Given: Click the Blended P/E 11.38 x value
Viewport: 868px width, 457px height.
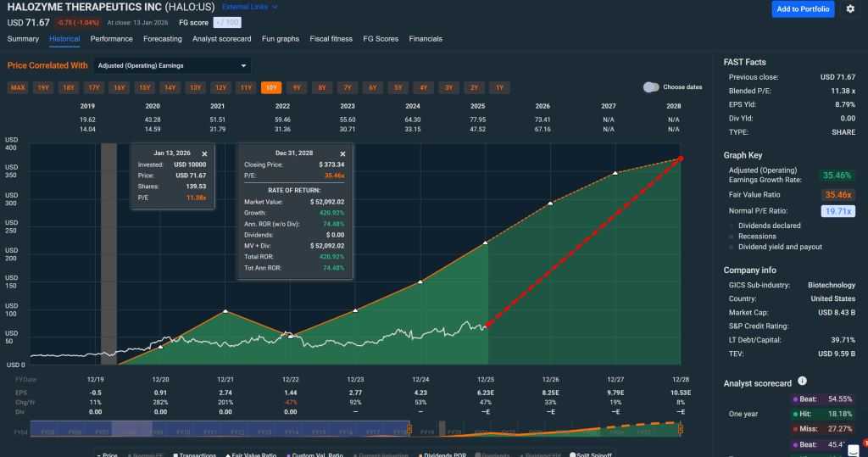Looking at the screenshot, I should pos(843,91).
